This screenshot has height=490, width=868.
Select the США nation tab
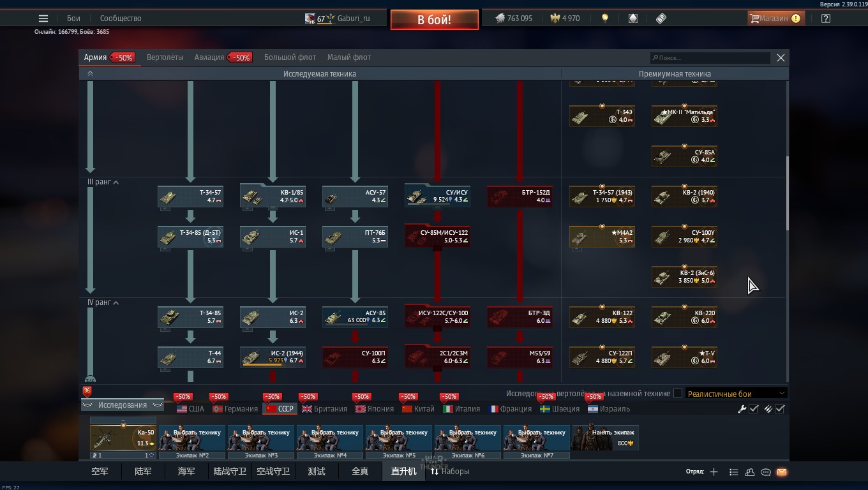190,409
